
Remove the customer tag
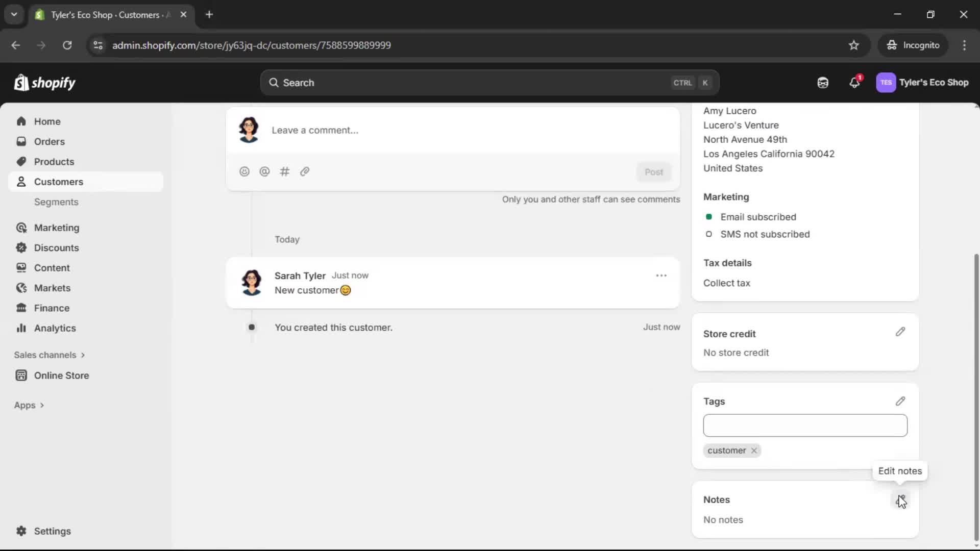coord(753,450)
